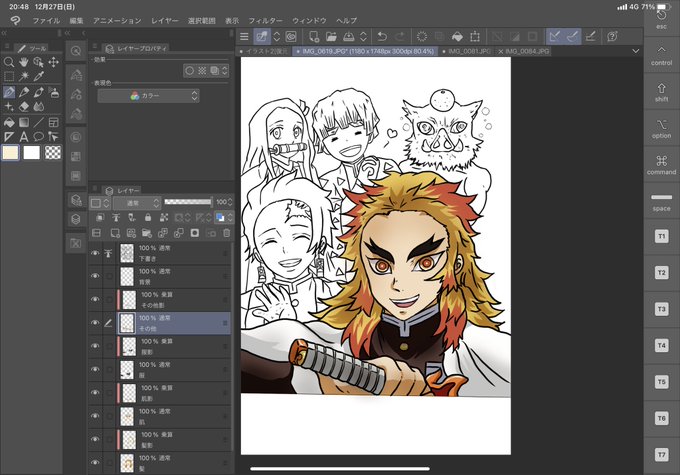The height and width of the screenshot is (475, 680).
Task: Select the Pencil tool
Action: [24, 92]
